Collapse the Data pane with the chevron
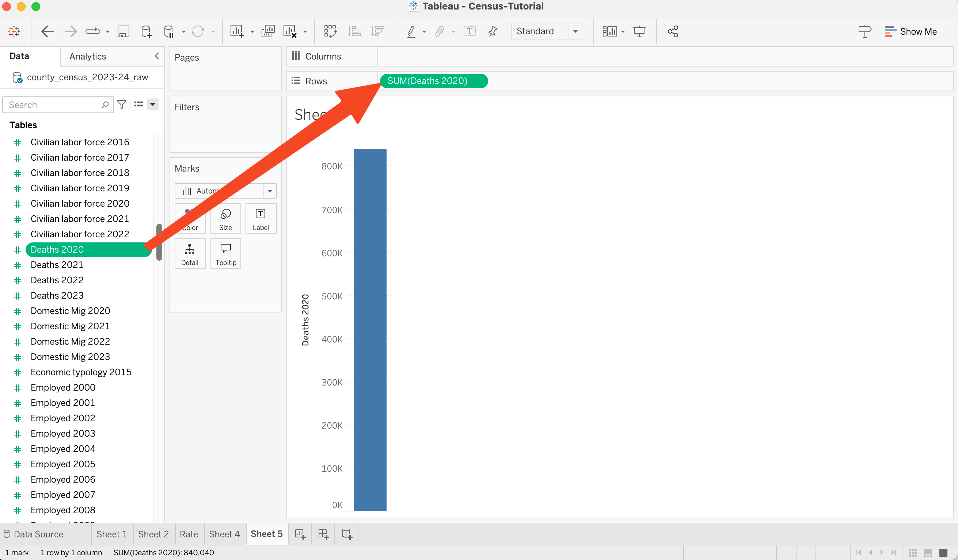This screenshot has width=958, height=560. pyautogui.click(x=157, y=56)
